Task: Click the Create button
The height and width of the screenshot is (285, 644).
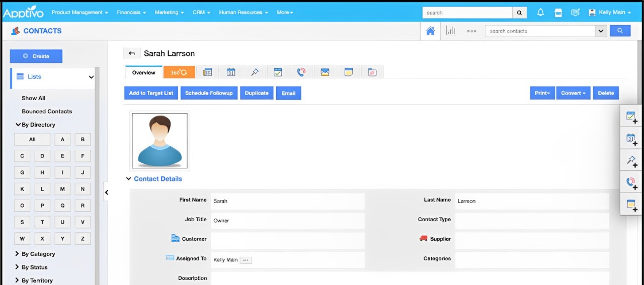Action: coord(36,56)
